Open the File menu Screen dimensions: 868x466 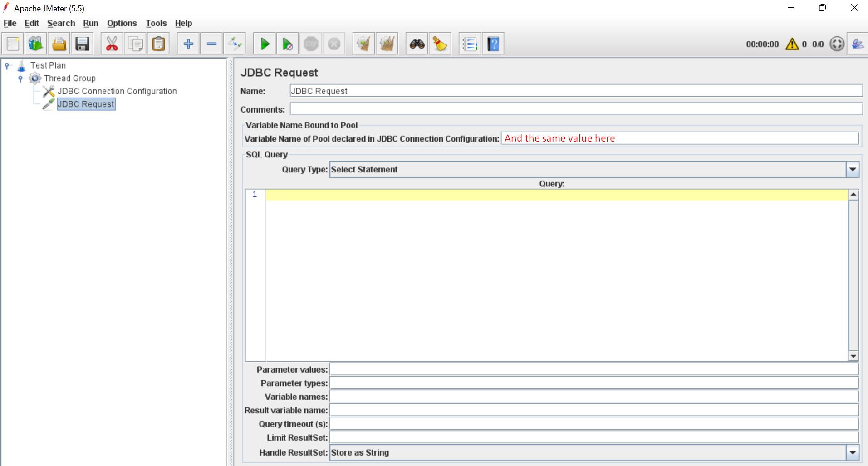(x=10, y=23)
